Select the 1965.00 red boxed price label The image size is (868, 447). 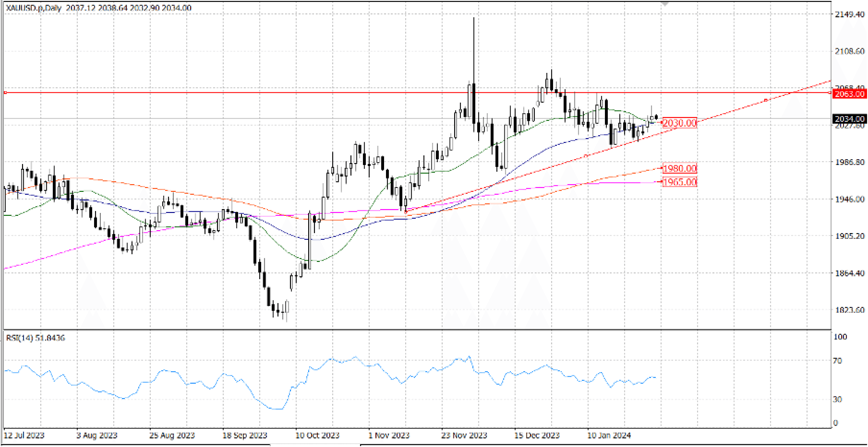[x=679, y=182]
